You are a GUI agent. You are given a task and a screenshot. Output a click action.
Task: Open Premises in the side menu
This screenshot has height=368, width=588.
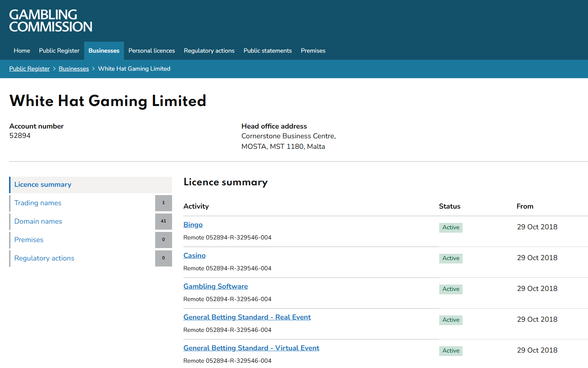29,240
